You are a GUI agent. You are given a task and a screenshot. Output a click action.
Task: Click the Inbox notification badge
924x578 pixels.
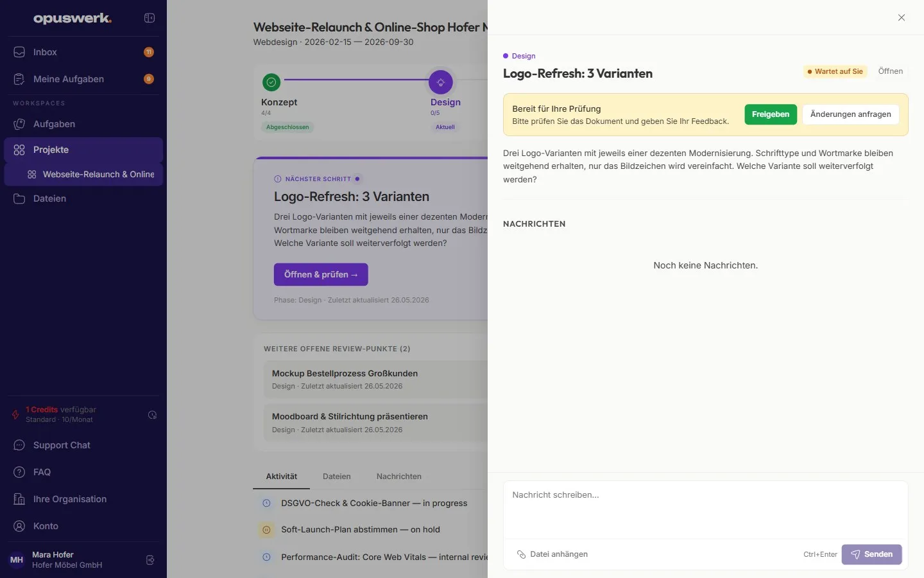[x=149, y=52]
